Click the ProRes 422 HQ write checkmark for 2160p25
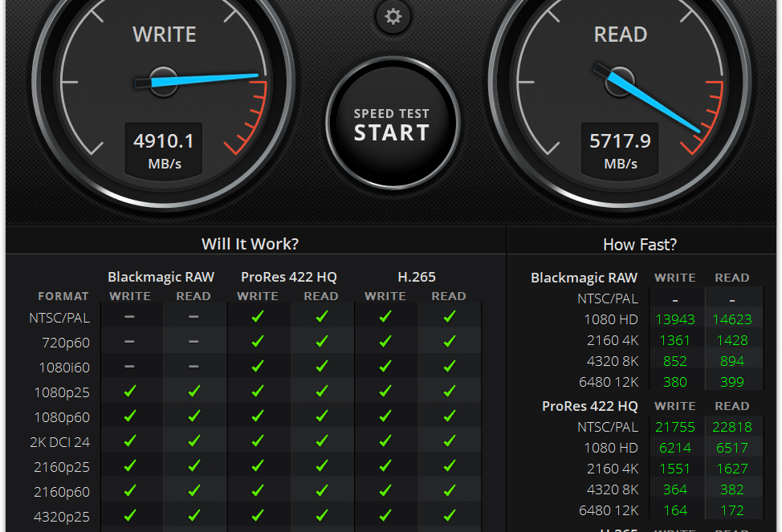Image resolution: width=782 pixels, height=532 pixels. (x=258, y=465)
